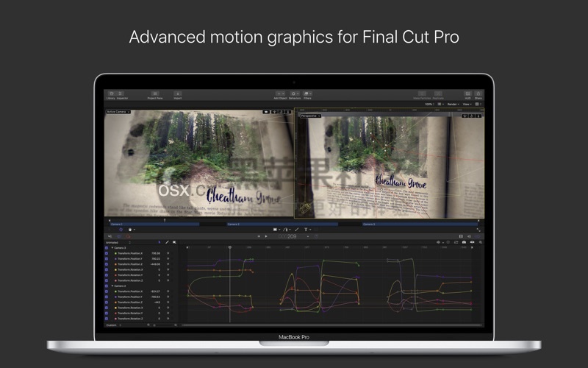Click the Make Particles toolbar icon

coord(422,93)
